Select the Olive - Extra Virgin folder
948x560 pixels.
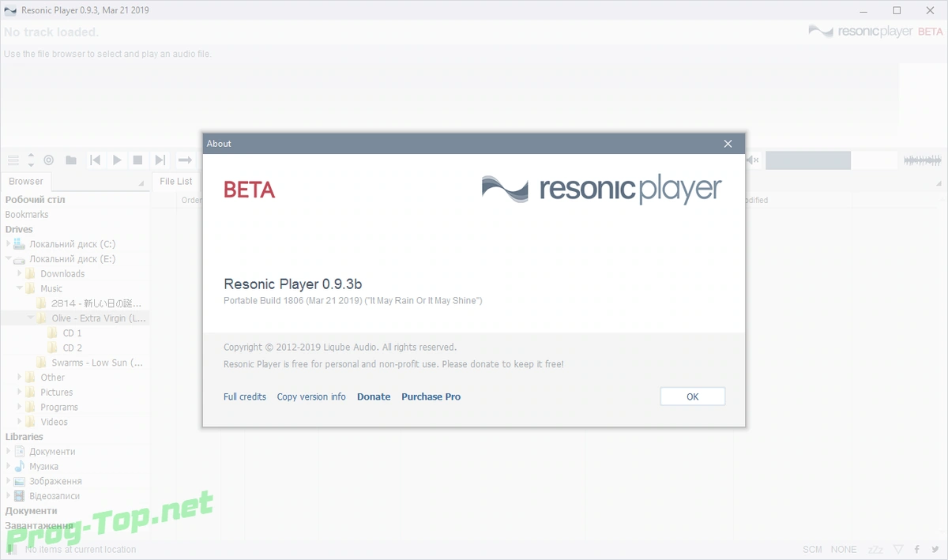point(99,318)
